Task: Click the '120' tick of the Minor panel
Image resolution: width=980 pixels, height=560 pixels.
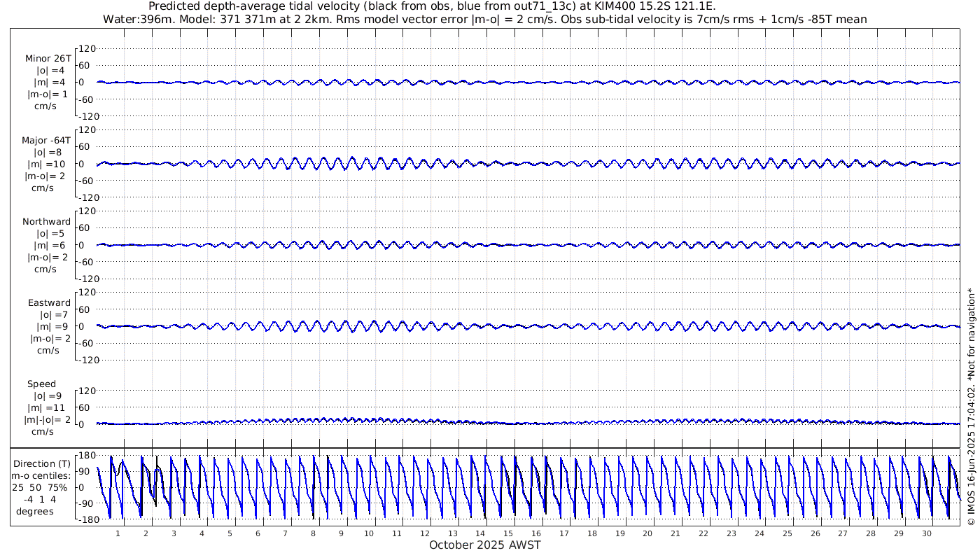Action: [86, 49]
